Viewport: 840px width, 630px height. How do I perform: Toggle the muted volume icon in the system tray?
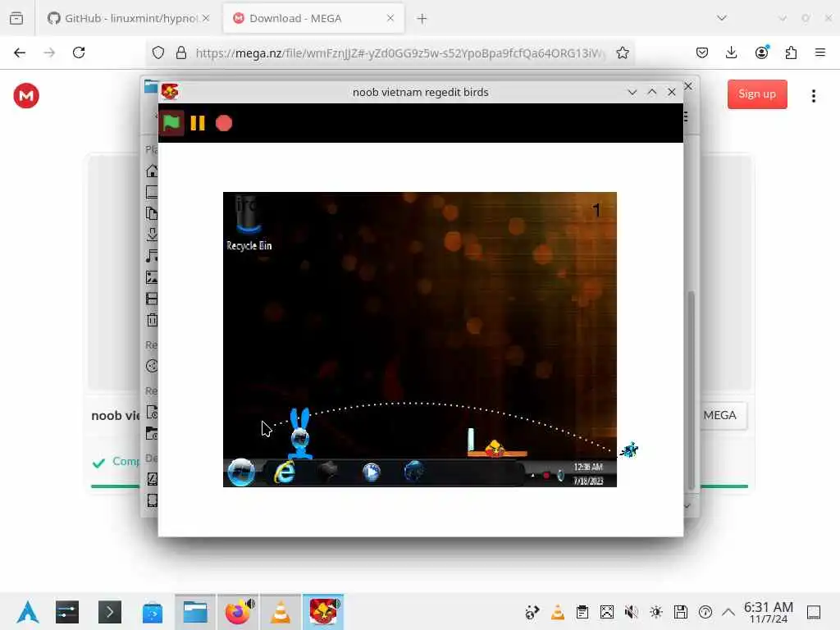[631, 612]
